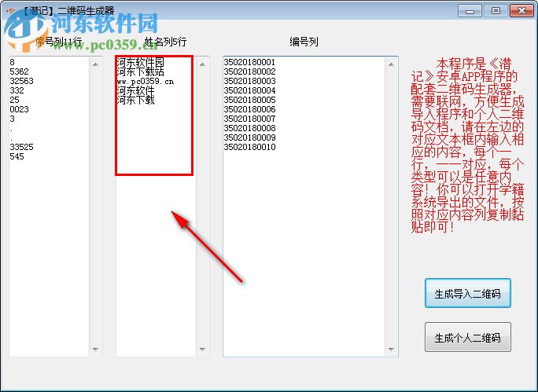Click line 25 in 序号列 box
Viewport: 538px width, 392px height.
pos(14,100)
